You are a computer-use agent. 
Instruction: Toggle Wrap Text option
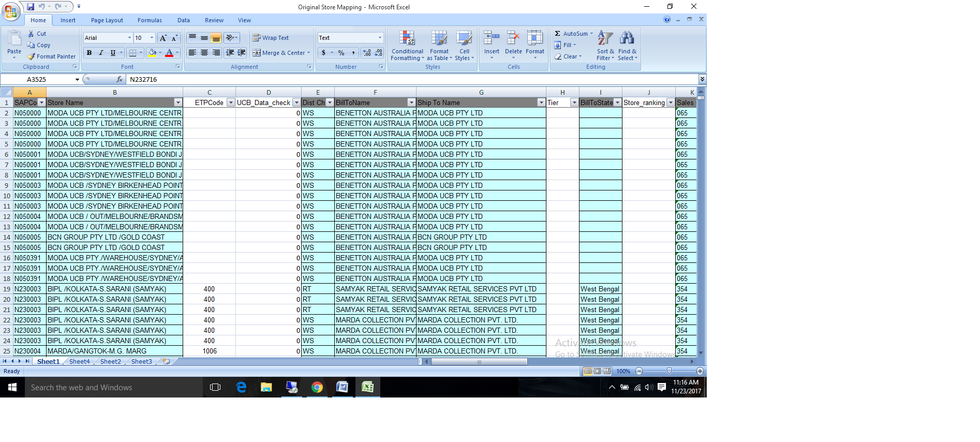pyautogui.click(x=270, y=38)
